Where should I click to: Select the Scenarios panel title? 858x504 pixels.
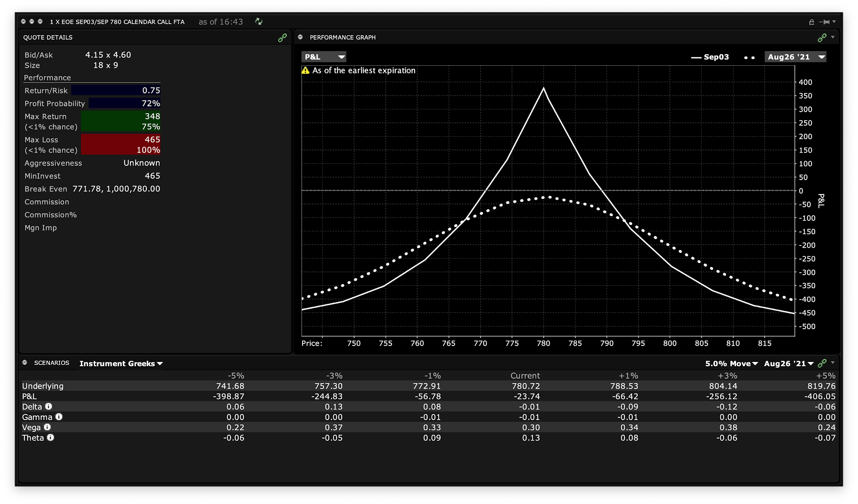tap(52, 363)
